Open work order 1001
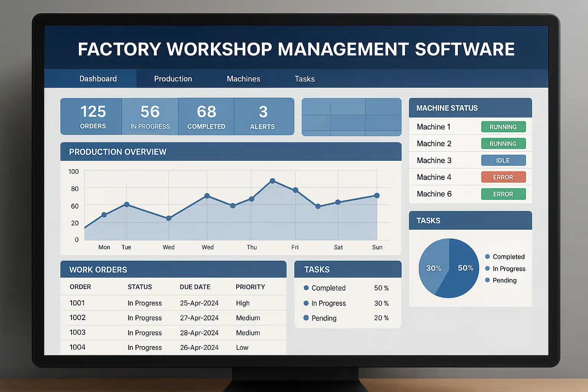 pyautogui.click(x=77, y=303)
